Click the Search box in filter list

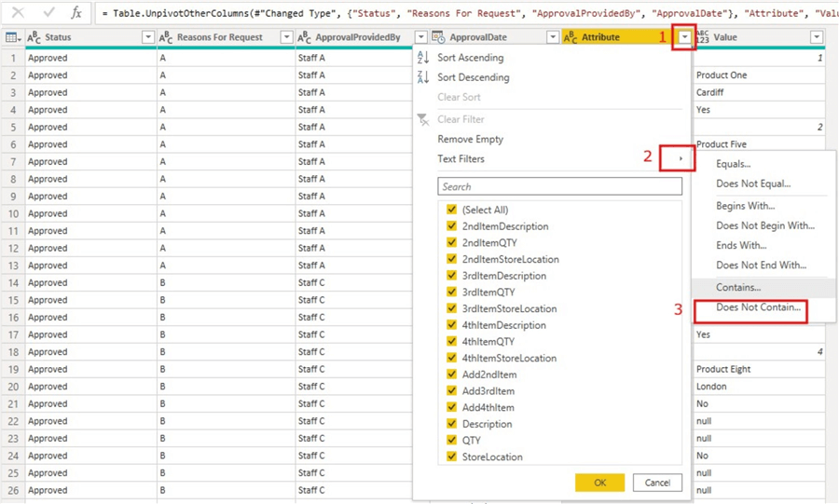point(559,186)
